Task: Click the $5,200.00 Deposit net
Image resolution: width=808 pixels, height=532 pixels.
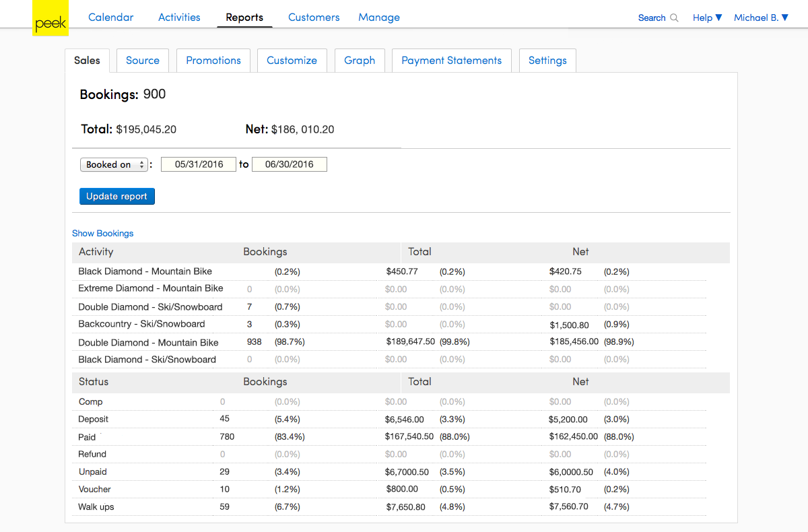Action: 568,419
